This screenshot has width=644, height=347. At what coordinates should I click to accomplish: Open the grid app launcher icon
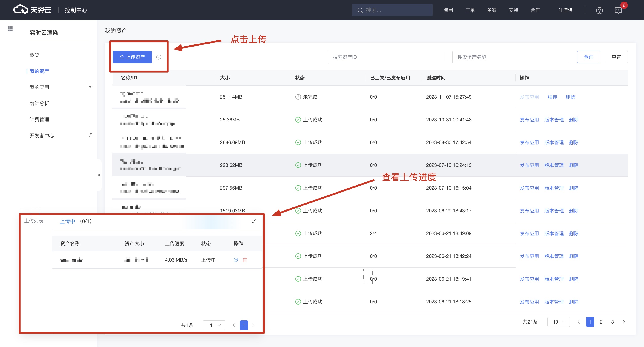(10, 29)
